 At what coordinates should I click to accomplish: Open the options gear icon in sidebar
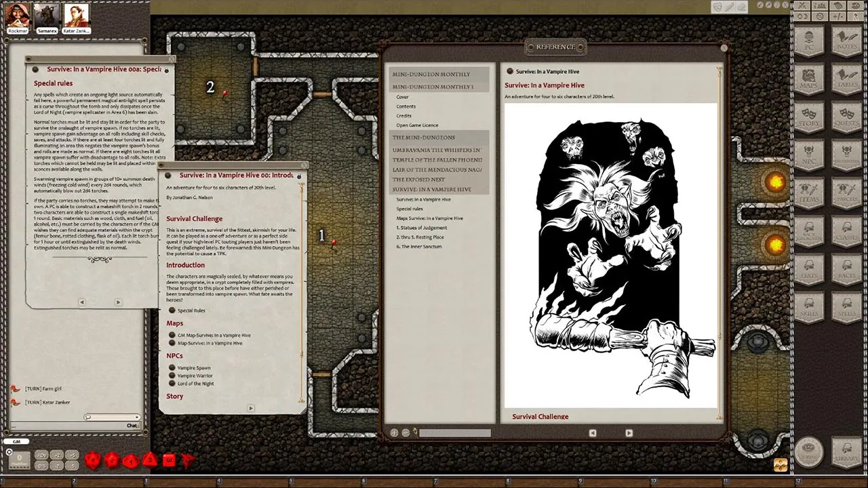click(821, 16)
